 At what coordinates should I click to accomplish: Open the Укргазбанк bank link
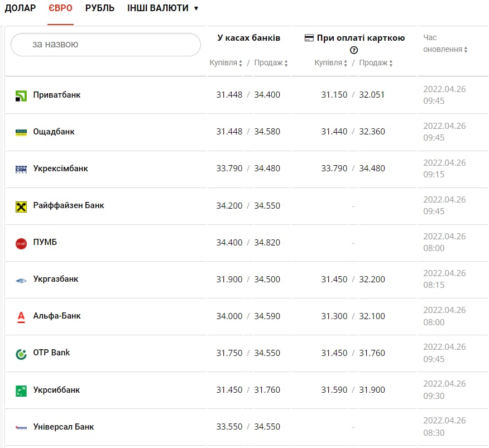point(55,279)
